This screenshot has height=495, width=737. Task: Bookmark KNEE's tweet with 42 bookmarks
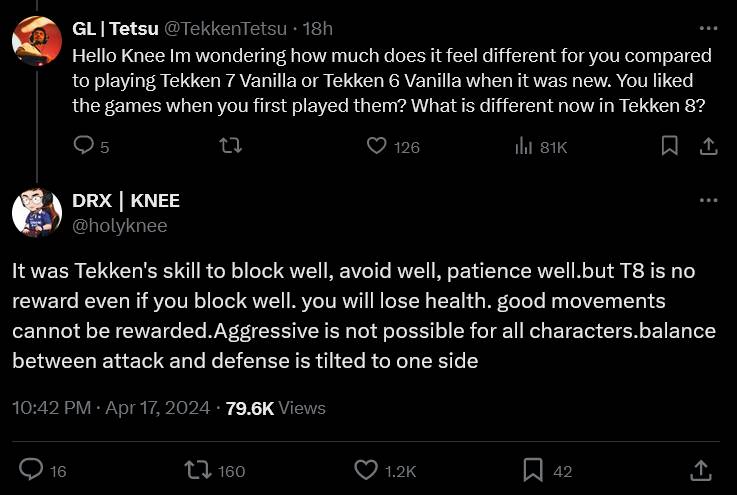pos(533,469)
